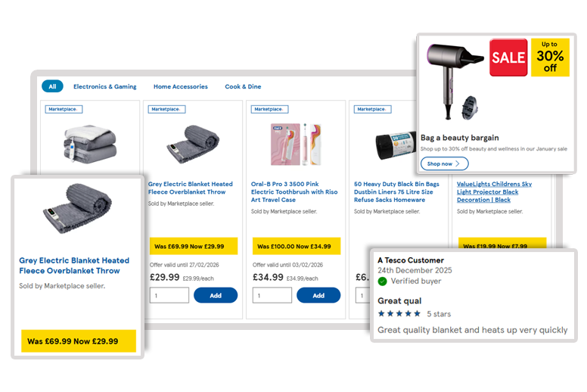Add Oral-B toothbrush to basket
Screen dimensions: 587x392
[x=318, y=295]
